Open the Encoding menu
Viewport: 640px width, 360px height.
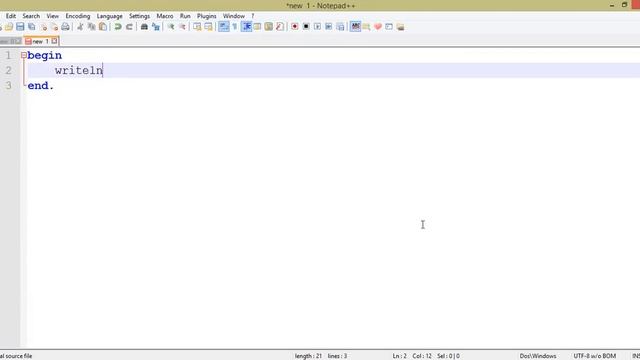(x=78, y=16)
